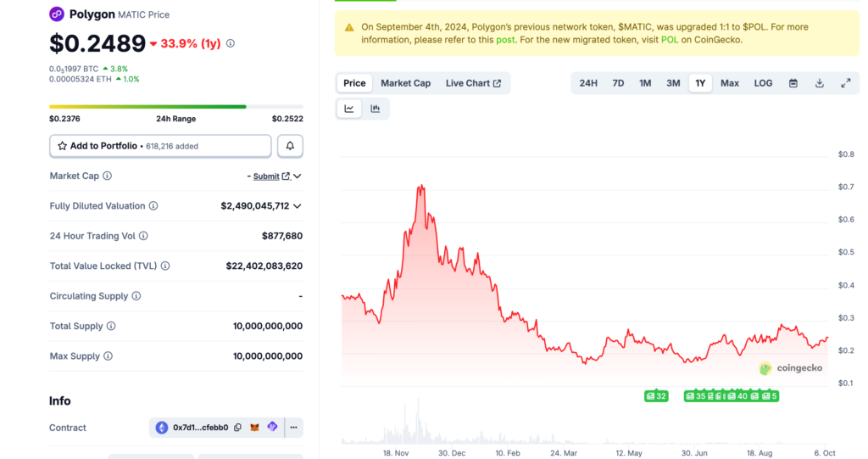Expand the Market Cap row chevron

297,176
